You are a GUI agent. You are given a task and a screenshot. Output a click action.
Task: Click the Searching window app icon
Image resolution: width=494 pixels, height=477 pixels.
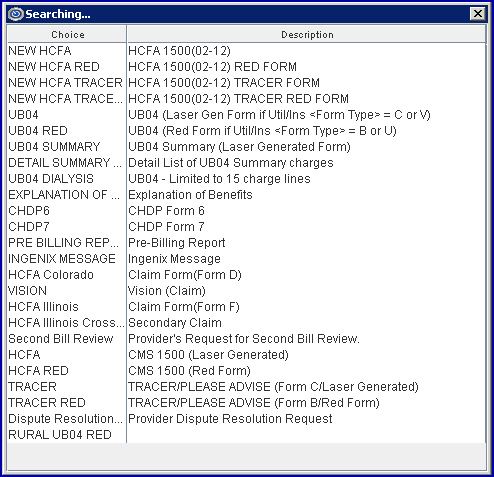[15, 14]
